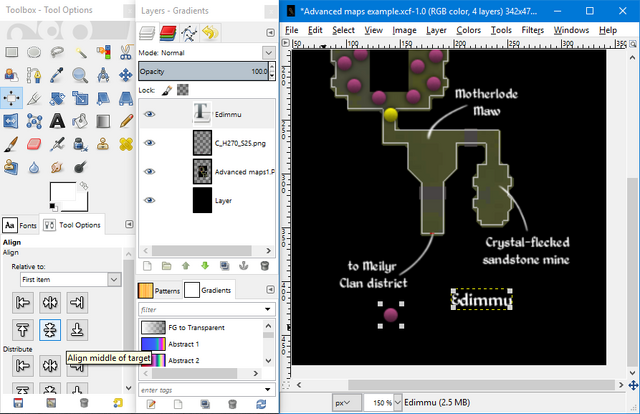Open the px unit selector in status bar
Viewport: 640px width, 414px height.
coord(347,403)
